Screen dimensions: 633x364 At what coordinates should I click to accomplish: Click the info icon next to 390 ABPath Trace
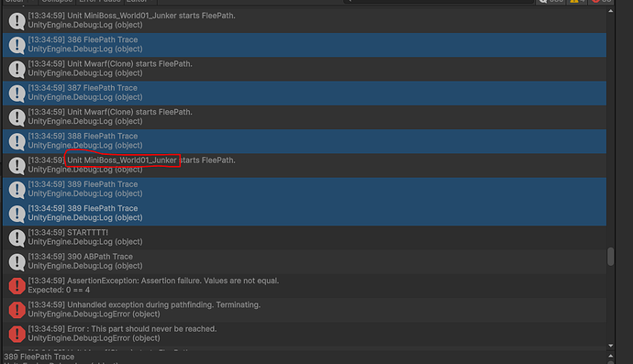17,261
